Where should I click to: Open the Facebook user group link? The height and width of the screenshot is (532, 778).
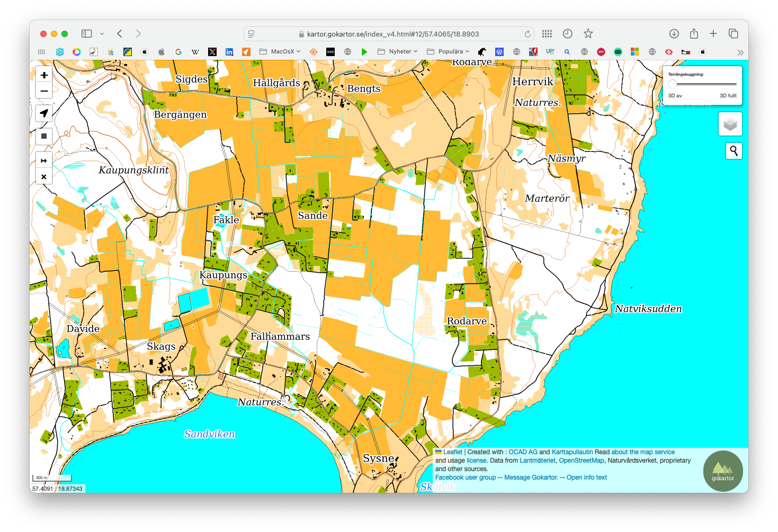pos(466,477)
